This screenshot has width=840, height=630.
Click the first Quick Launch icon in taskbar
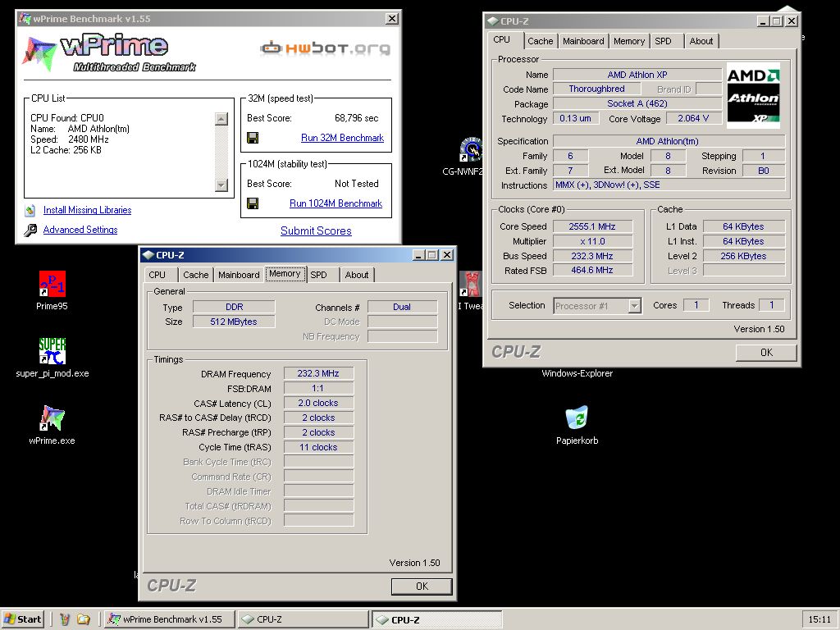(x=65, y=619)
